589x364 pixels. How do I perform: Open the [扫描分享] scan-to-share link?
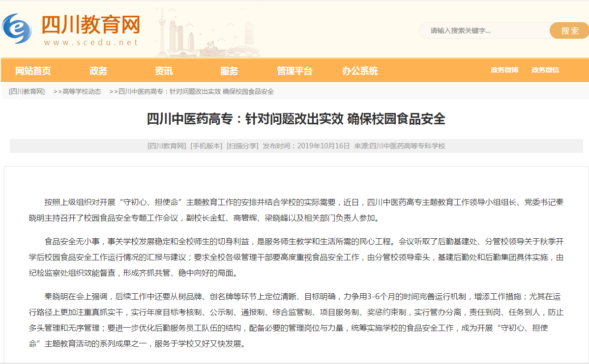click(242, 146)
